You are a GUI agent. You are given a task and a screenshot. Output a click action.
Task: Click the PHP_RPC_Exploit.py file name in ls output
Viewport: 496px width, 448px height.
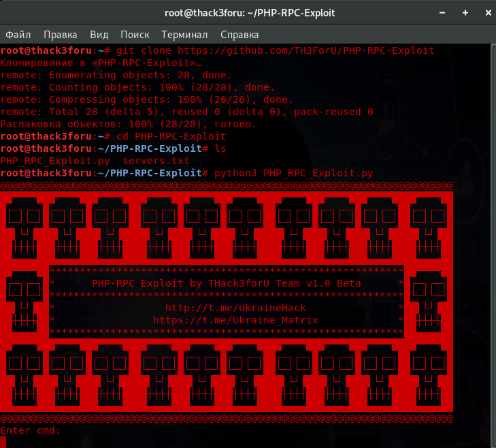55,161
